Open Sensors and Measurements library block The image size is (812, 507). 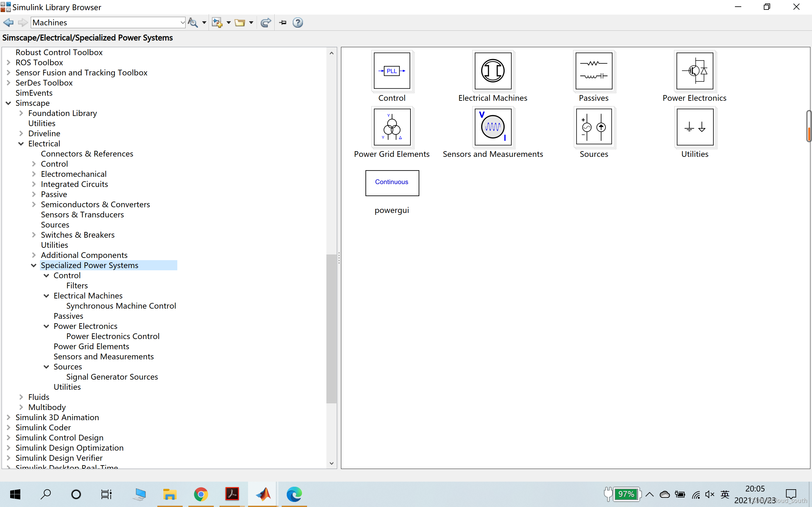493,127
